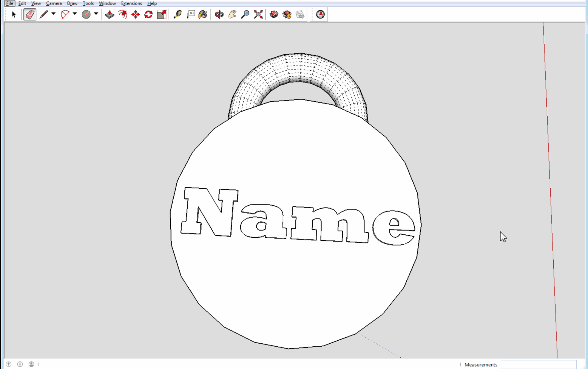
Task: Click the user sign-in status icon
Action: (x=31, y=364)
